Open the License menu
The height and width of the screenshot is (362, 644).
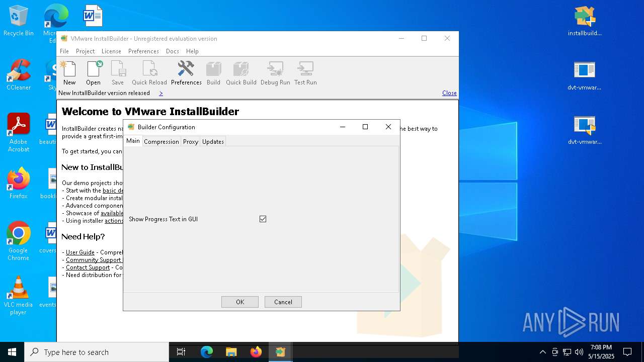pyautogui.click(x=111, y=51)
